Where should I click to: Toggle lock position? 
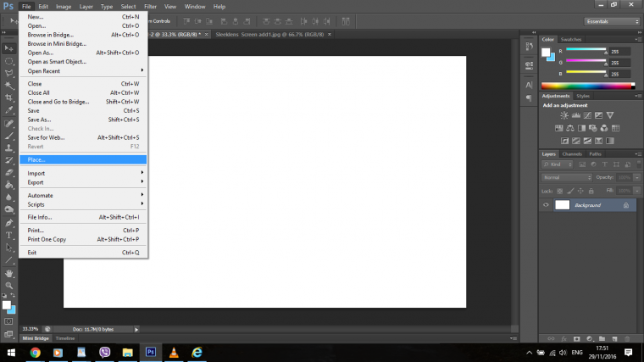580,191
